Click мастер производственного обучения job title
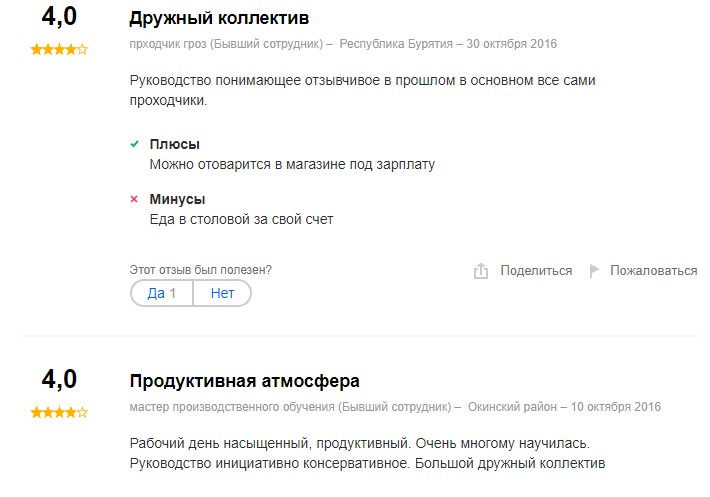Viewport: 710px width, 497px height. click(232, 407)
